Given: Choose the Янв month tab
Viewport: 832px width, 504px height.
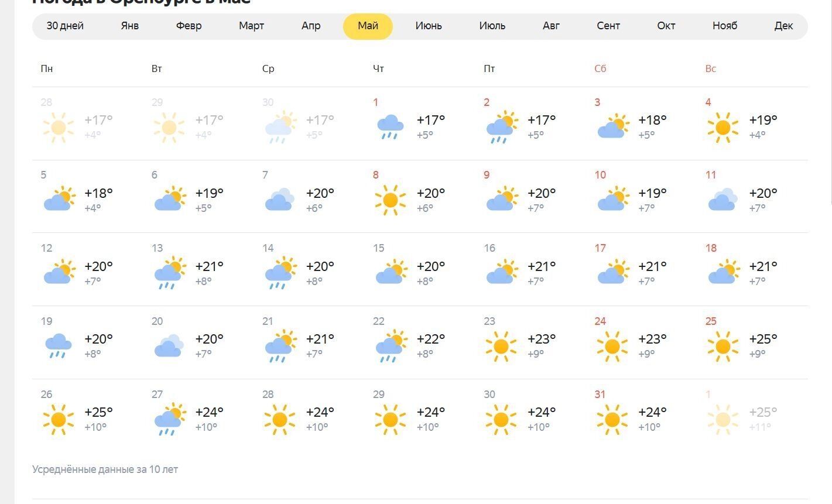Looking at the screenshot, I should point(130,26).
